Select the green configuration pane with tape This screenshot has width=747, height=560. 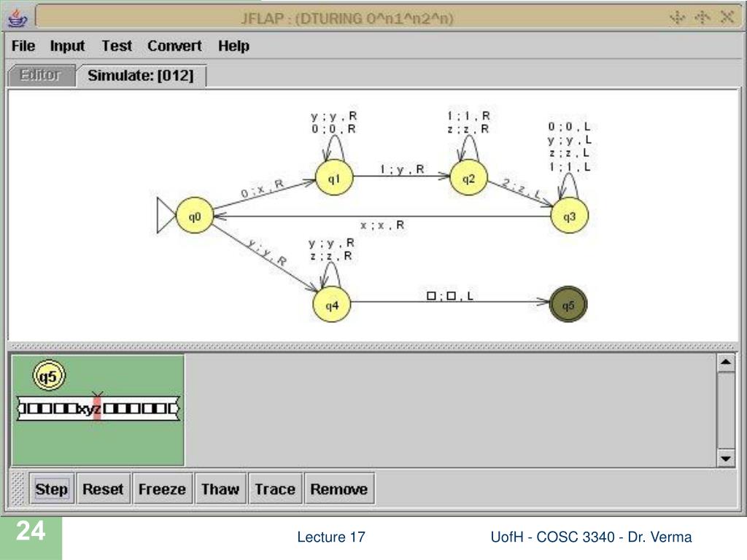98,410
